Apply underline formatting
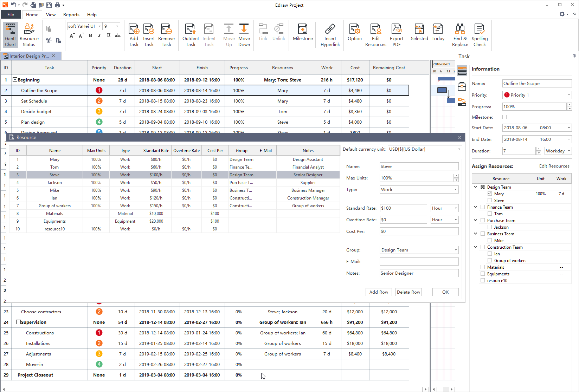 (109, 35)
